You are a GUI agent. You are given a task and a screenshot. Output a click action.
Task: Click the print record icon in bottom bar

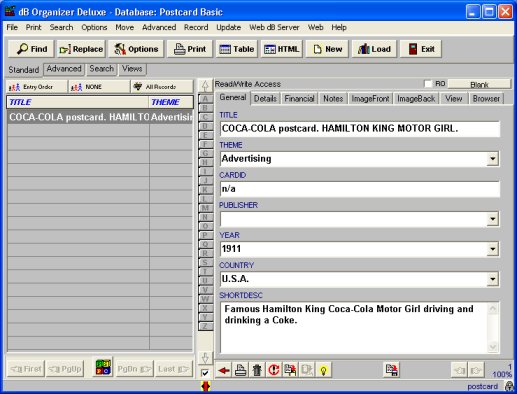(x=241, y=370)
